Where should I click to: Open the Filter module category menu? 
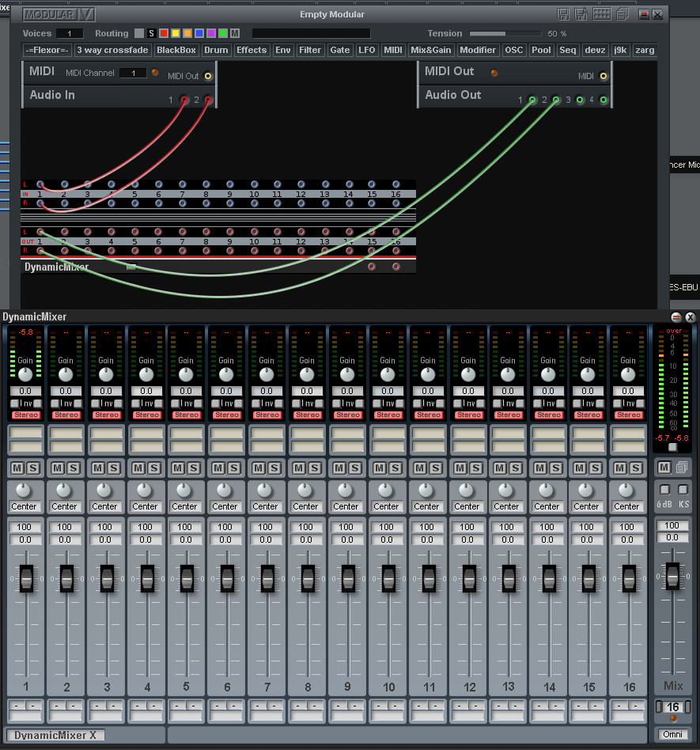coord(310,50)
